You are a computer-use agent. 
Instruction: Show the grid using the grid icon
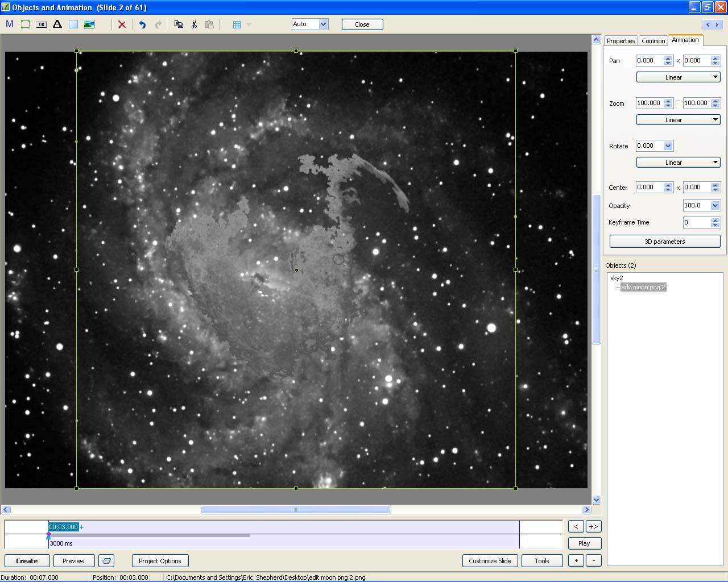237,24
